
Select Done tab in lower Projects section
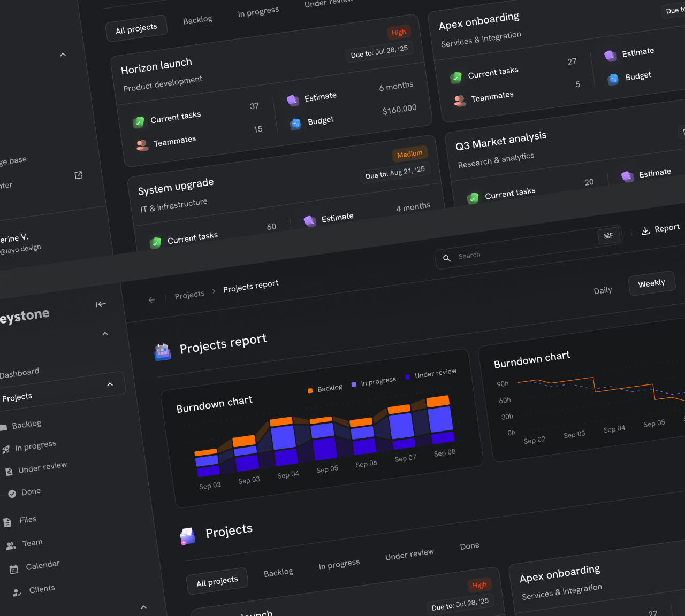pyautogui.click(x=469, y=546)
